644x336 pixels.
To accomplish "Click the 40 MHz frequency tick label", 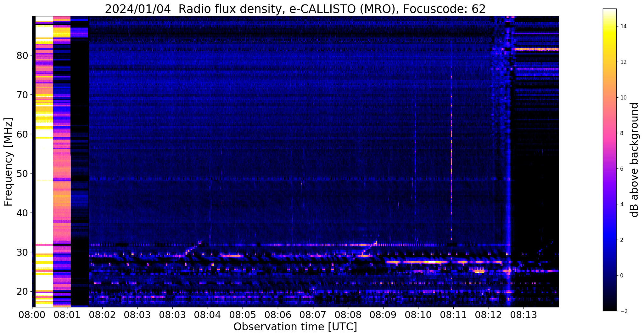I will point(22,213).
